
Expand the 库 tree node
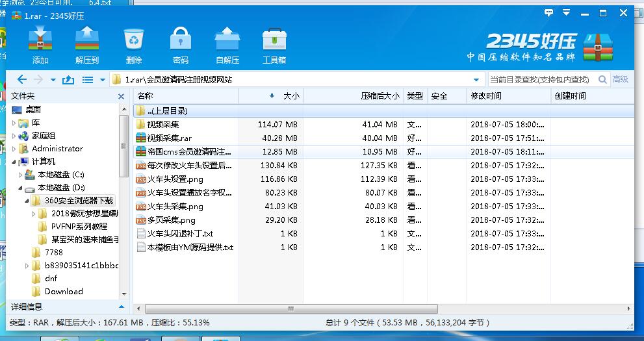point(14,123)
